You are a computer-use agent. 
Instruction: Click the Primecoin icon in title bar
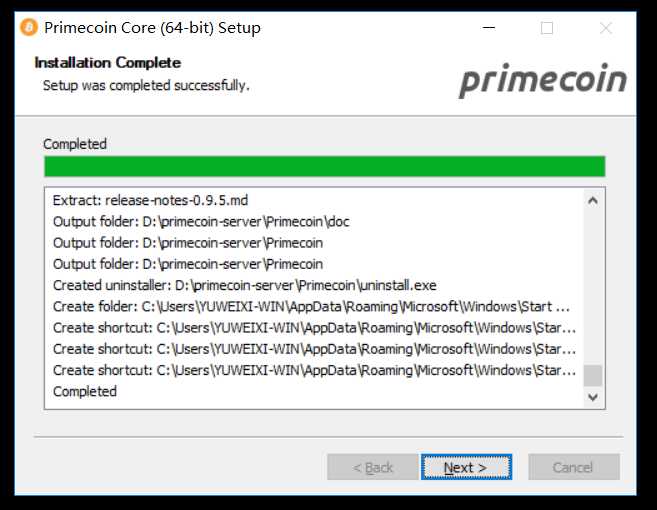[29, 28]
